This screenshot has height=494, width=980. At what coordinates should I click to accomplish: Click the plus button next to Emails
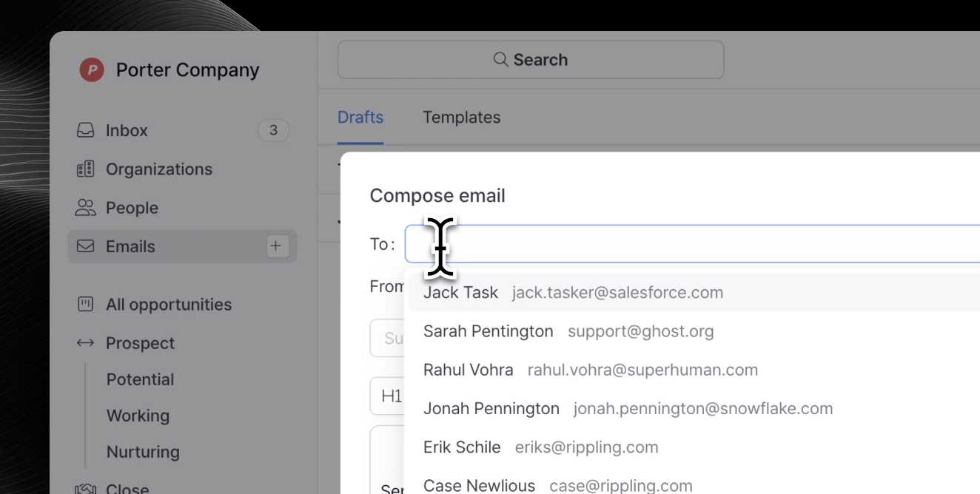(x=276, y=246)
